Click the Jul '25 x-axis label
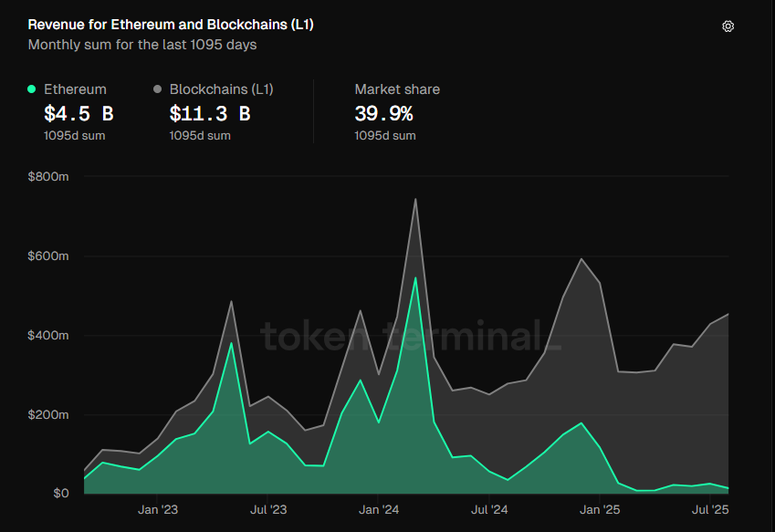Screen dimensions: 775x532 click(x=710, y=510)
